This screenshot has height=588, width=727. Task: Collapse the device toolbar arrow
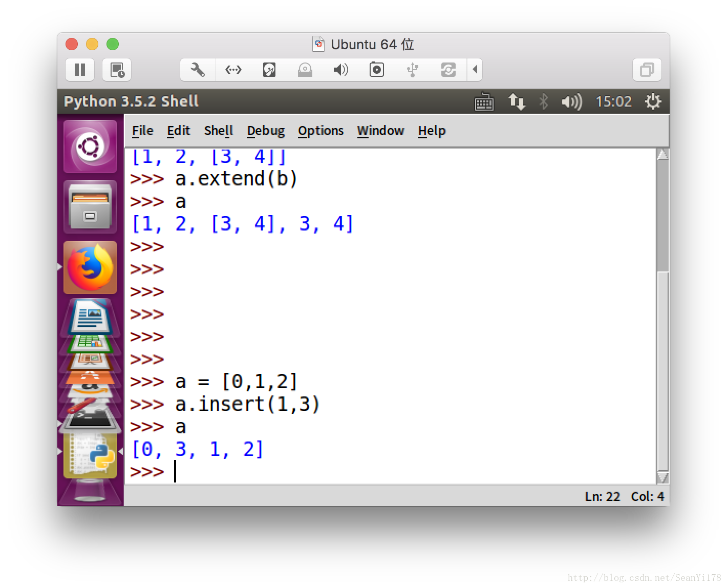coord(475,70)
